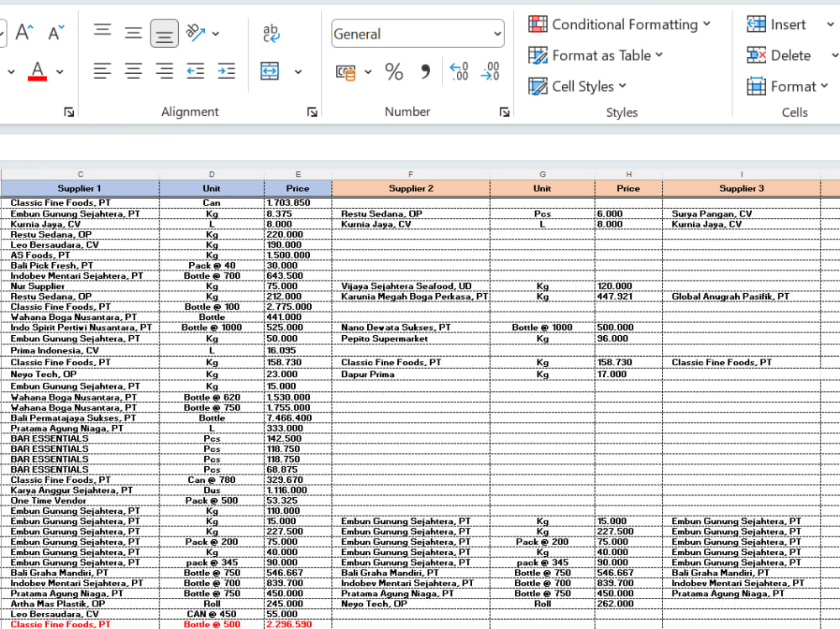This screenshot has width=840, height=629.
Task: Select cell "Prima Indonesia, CV"
Action: 81,350
